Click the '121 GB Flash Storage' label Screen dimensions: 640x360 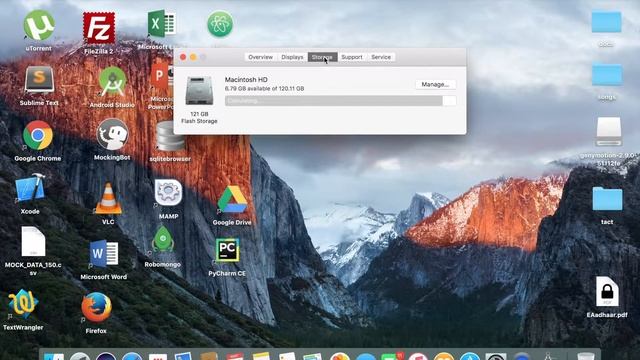coord(199,118)
